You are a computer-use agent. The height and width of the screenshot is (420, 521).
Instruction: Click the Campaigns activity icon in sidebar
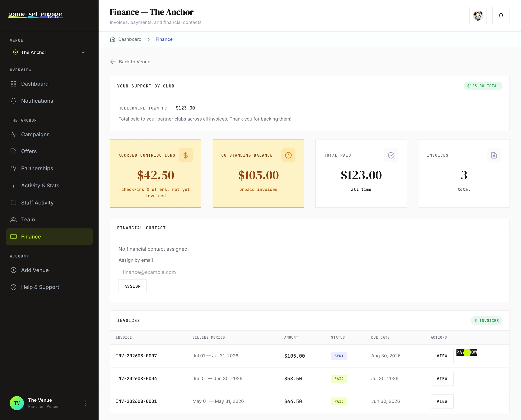[x=14, y=134]
